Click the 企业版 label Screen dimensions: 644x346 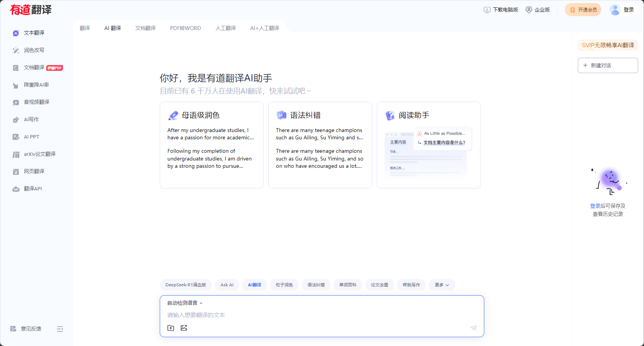click(x=542, y=10)
